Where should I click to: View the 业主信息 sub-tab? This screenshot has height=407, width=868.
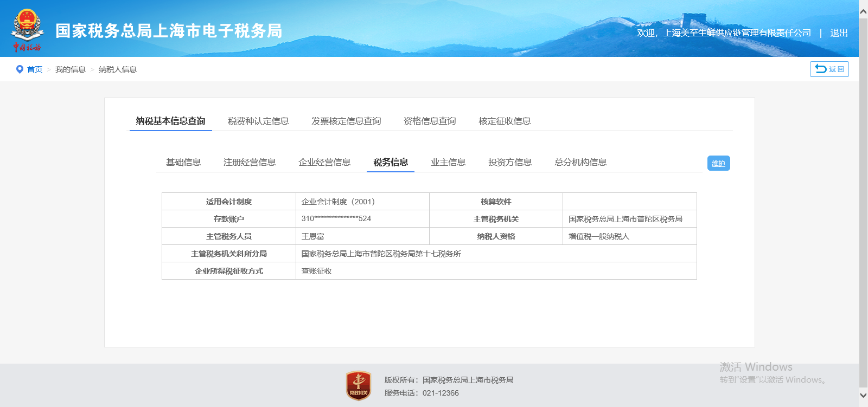pos(448,162)
